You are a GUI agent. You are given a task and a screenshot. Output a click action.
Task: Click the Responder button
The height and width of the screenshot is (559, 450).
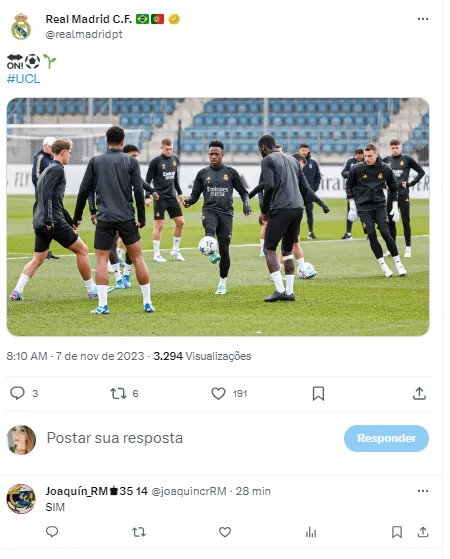[x=386, y=438]
